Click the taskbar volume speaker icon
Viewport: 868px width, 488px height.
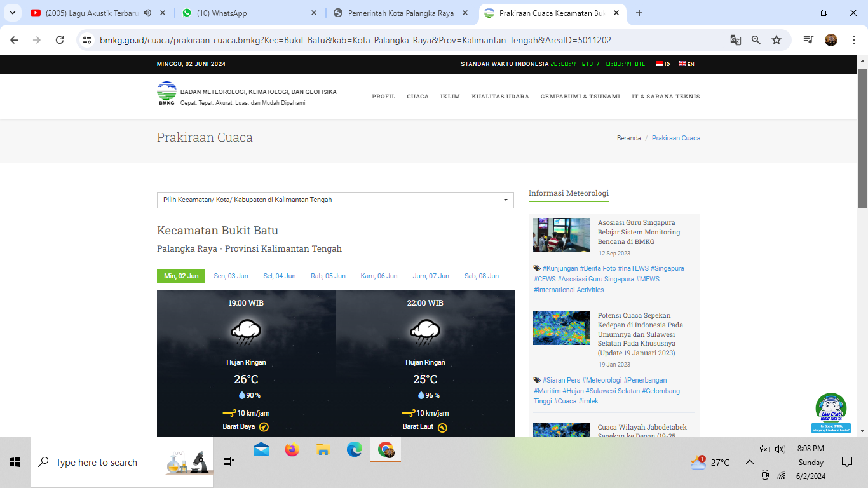(x=780, y=449)
